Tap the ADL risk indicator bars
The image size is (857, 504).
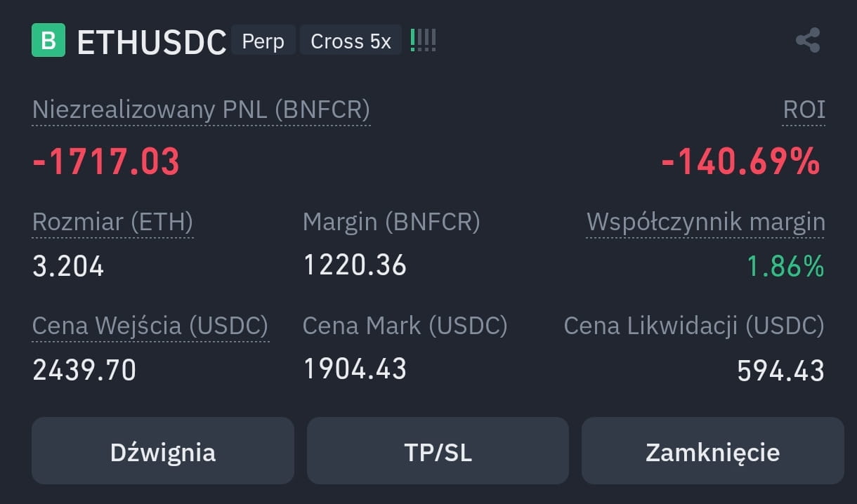(423, 40)
